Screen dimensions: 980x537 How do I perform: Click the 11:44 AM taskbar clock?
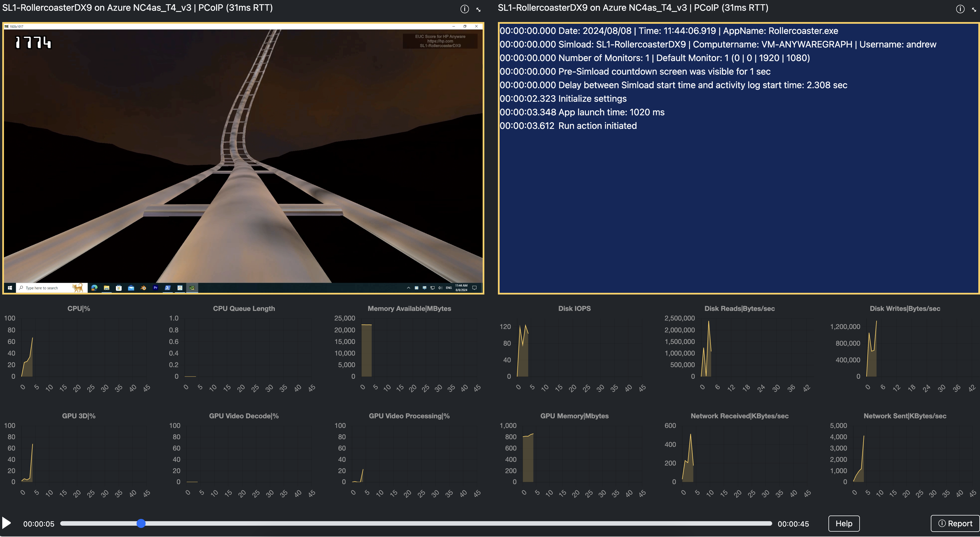click(x=461, y=288)
